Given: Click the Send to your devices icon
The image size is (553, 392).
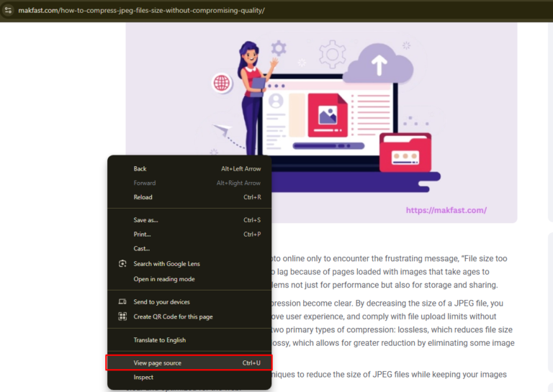Looking at the screenshot, I should 122,302.
